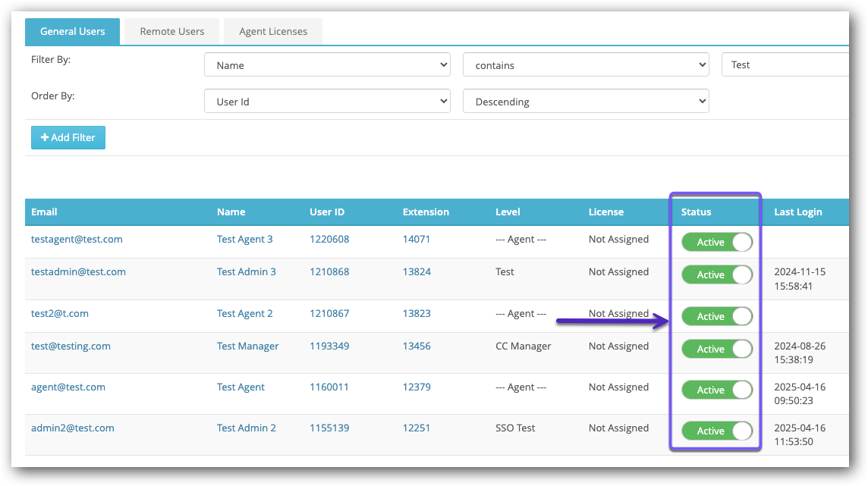Viewport: 868px width, 486px height.
Task: Toggle Active status for Test Admin 2
Action: (717, 431)
